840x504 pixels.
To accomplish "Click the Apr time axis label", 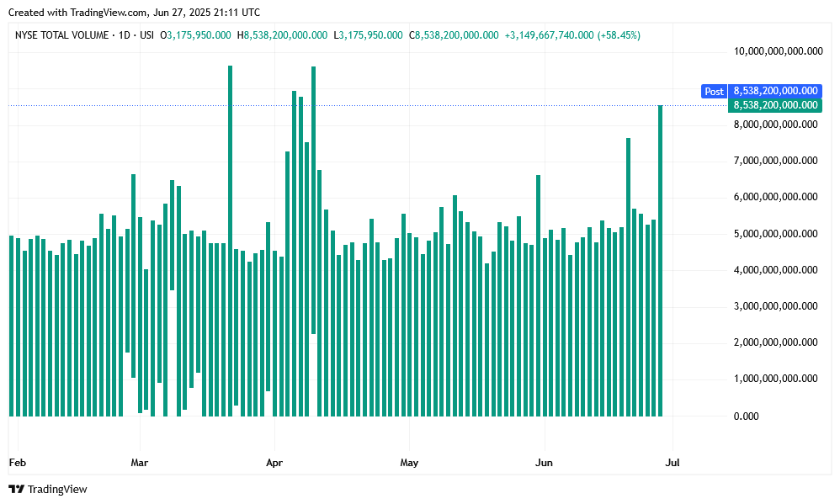I will (x=274, y=463).
